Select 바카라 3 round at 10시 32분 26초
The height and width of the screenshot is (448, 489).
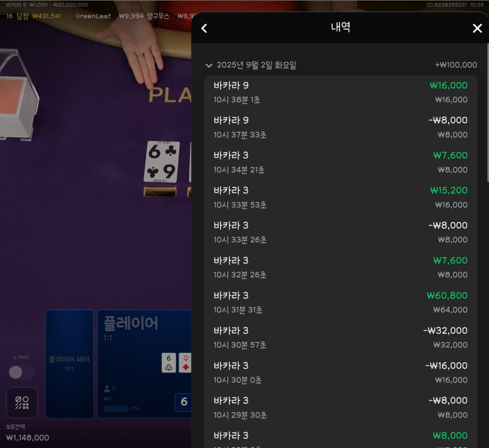coord(341,268)
